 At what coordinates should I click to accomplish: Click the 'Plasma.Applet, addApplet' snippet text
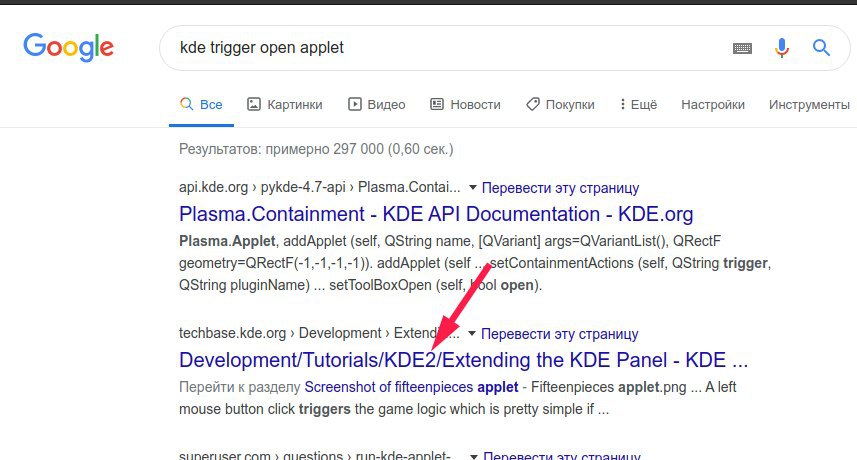pyautogui.click(x=474, y=263)
